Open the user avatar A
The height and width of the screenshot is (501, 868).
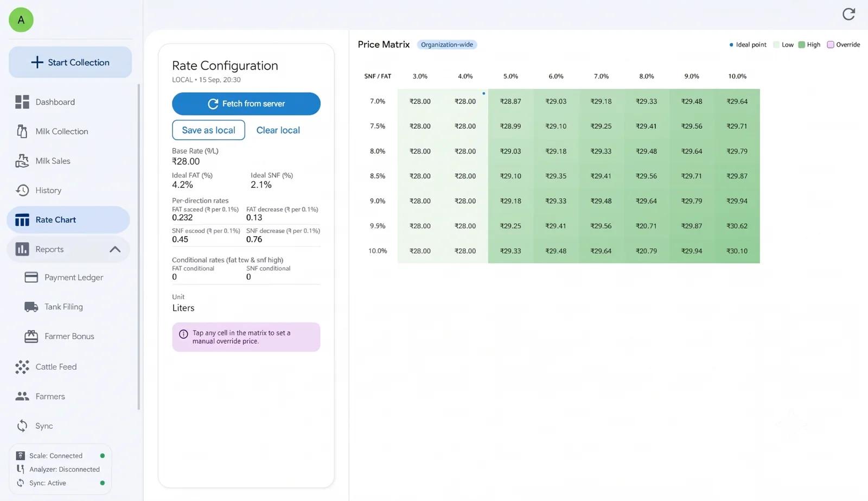pyautogui.click(x=21, y=20)
